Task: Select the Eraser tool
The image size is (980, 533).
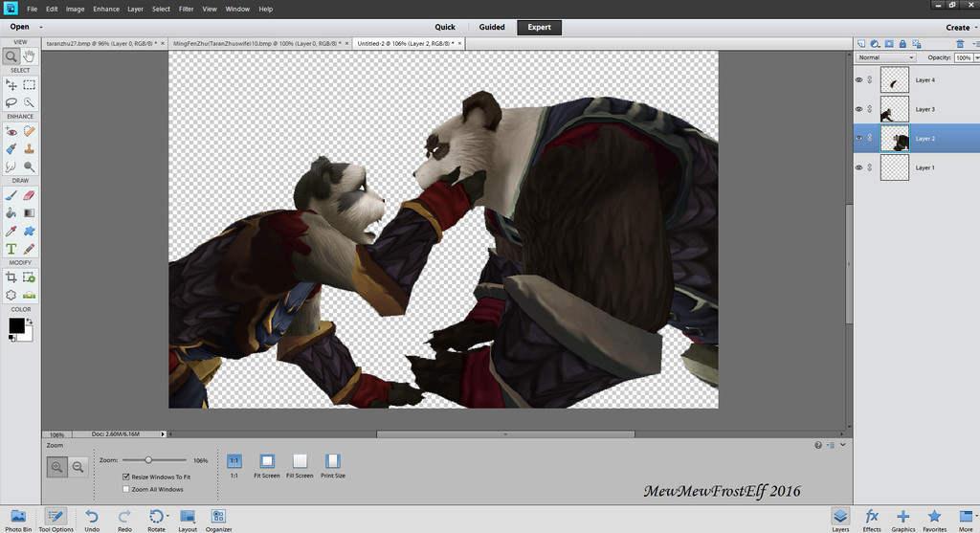Action: [x=30, y=195]
